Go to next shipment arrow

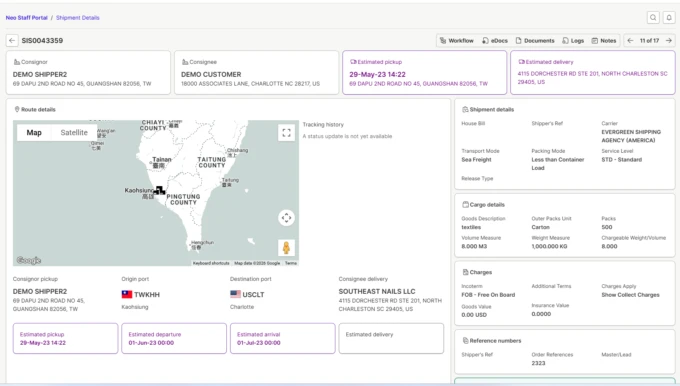[669, 40]
